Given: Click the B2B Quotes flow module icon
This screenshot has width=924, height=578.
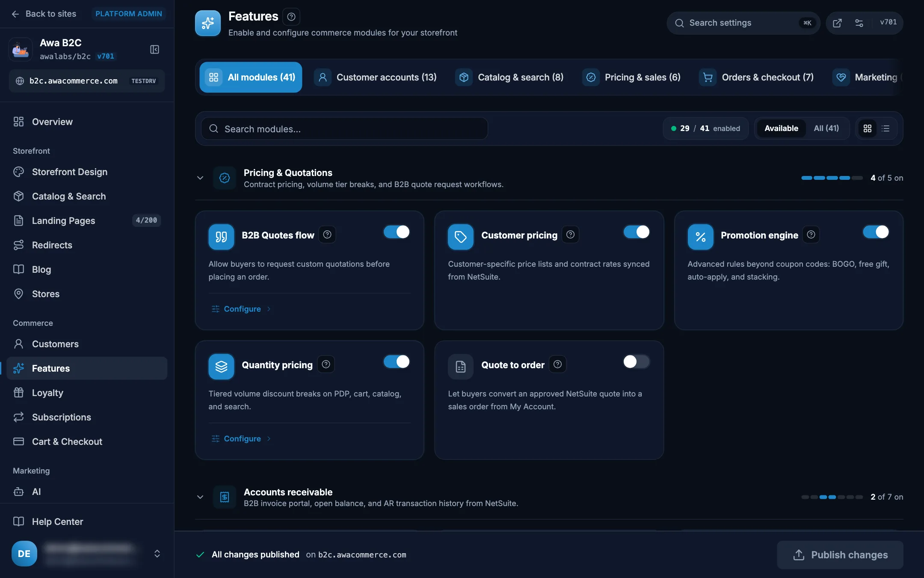Looking at the screenshot, I should tap(221, 237).
